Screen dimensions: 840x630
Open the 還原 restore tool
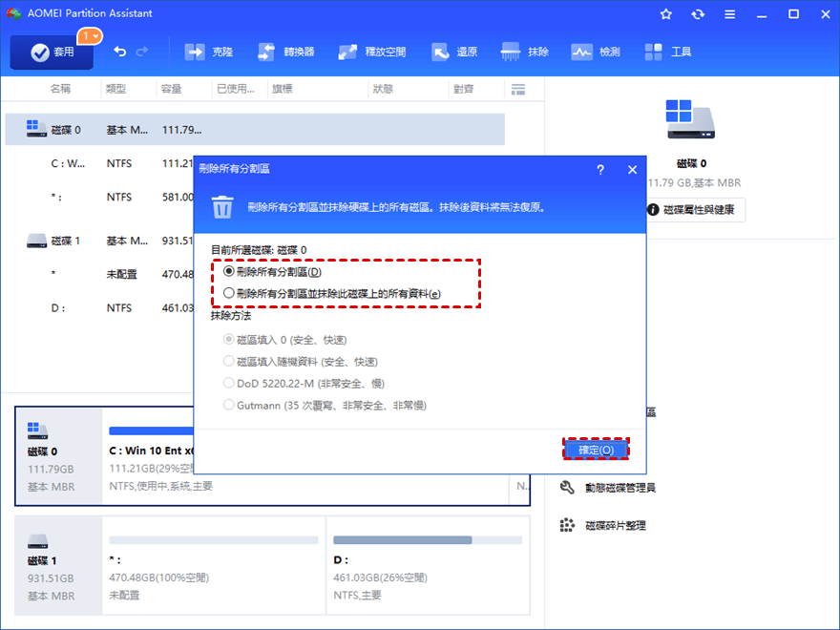454,52
